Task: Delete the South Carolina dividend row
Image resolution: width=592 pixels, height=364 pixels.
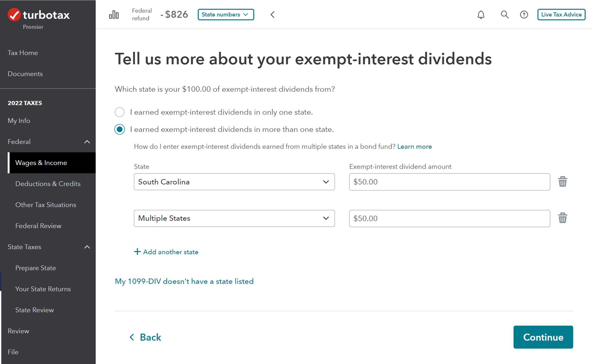Action: [x=562, y=181]
